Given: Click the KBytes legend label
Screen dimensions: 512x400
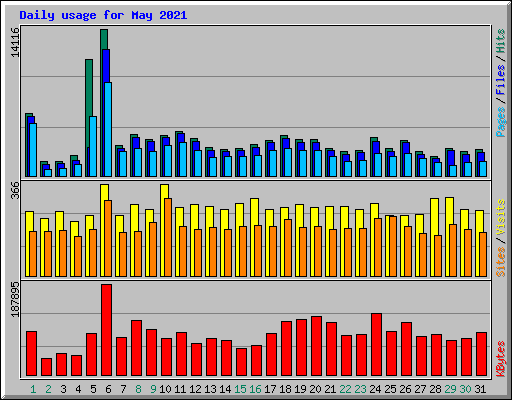Looking at the screenshot, I should pyautogui.click(x=501, y=359).
